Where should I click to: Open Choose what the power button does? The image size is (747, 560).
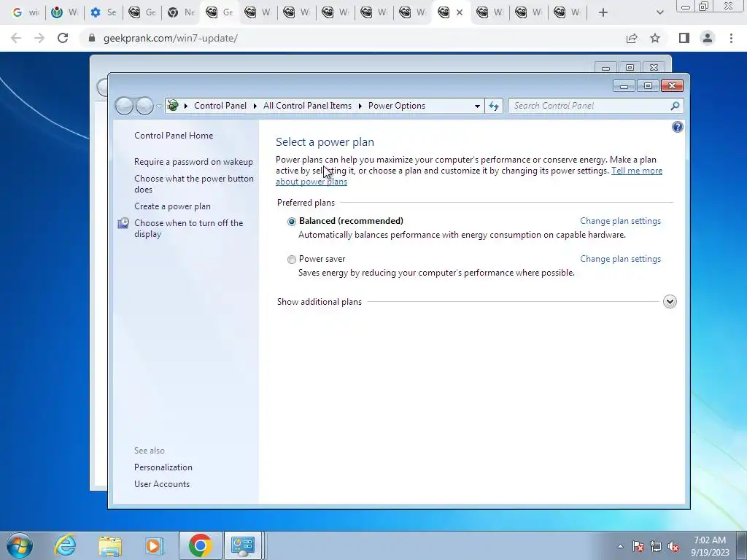194,184
